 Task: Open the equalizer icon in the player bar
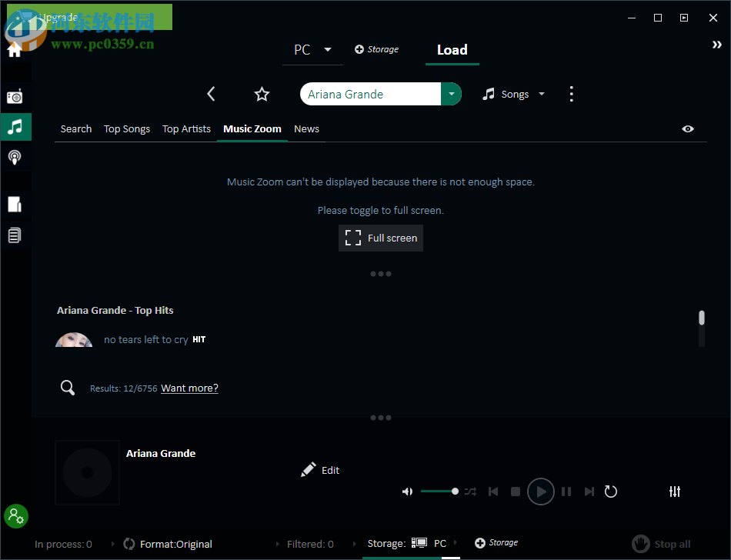click(x=675, y=491)
